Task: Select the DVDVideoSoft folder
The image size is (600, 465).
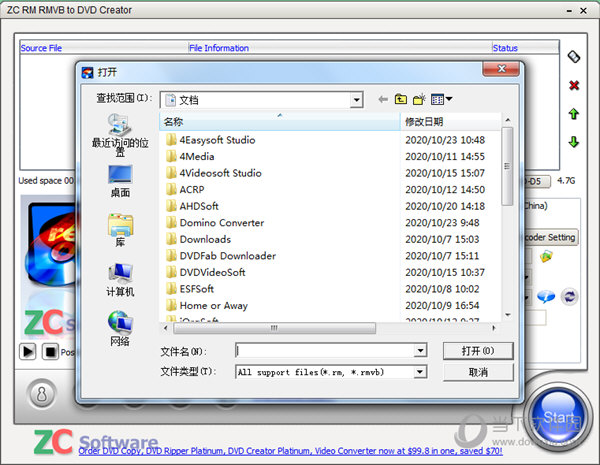Action: 206,272
